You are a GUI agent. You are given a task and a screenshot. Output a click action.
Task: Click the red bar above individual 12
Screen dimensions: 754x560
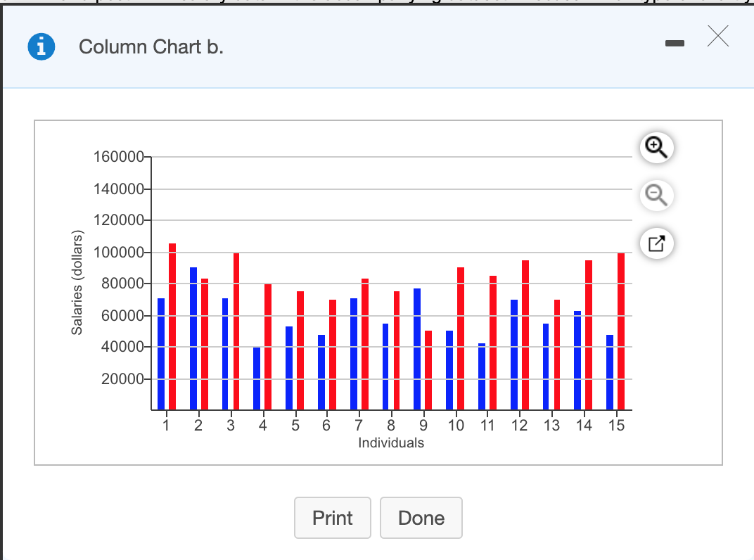click(x=527, y=331)
